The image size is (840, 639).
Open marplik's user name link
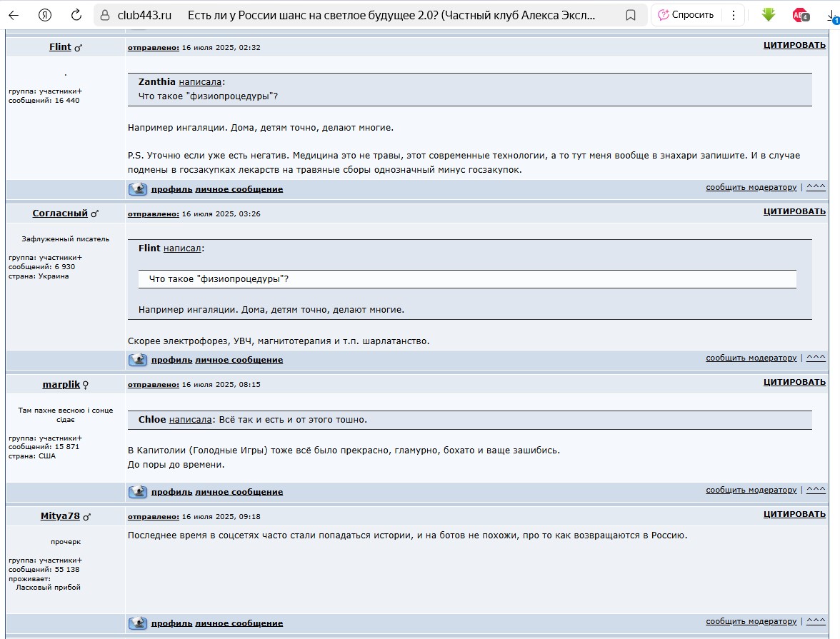pyautogui.click(x=61, y=384)
